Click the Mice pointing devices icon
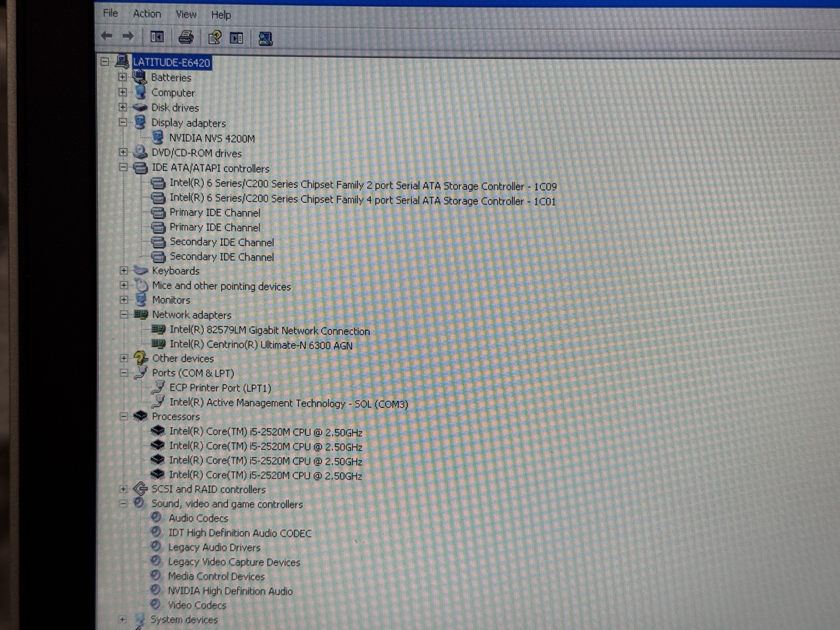This screenshot has width=840, height=630. (x=141, y=285)
